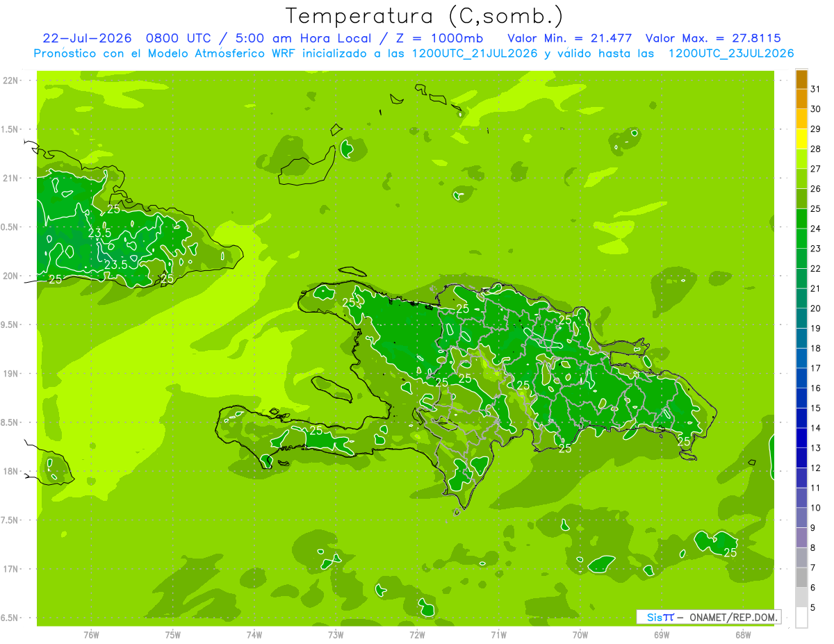
Task: Pick the swatch between 29 and 30
Action: (801, 119)
